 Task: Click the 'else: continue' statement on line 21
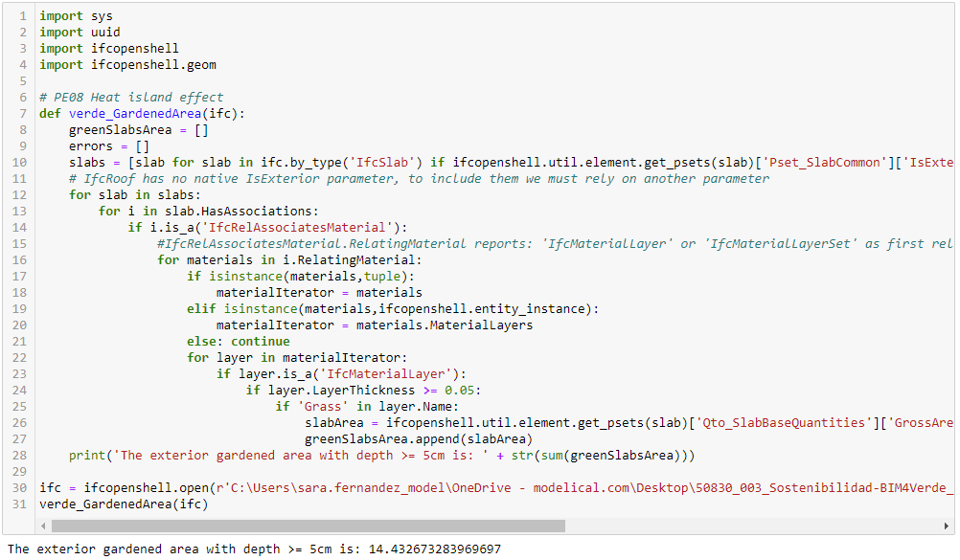[x=239, y=342]
